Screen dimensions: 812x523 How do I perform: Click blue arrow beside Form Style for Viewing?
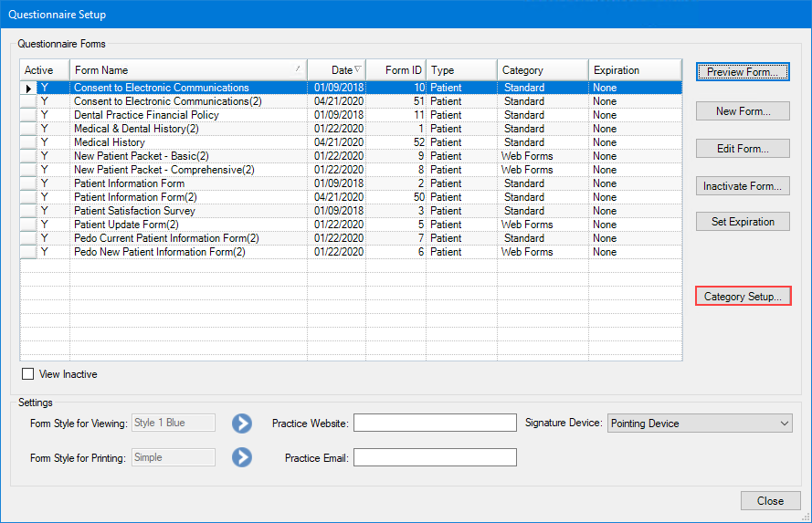[241, 423]
